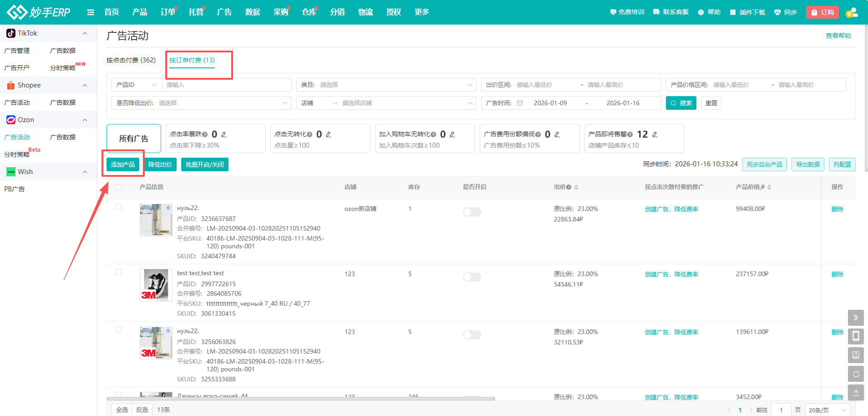The height and width of the screenshot is (416, 868).
Task: Open the mobile phone icon in floating bar
Action: [856, 336]
